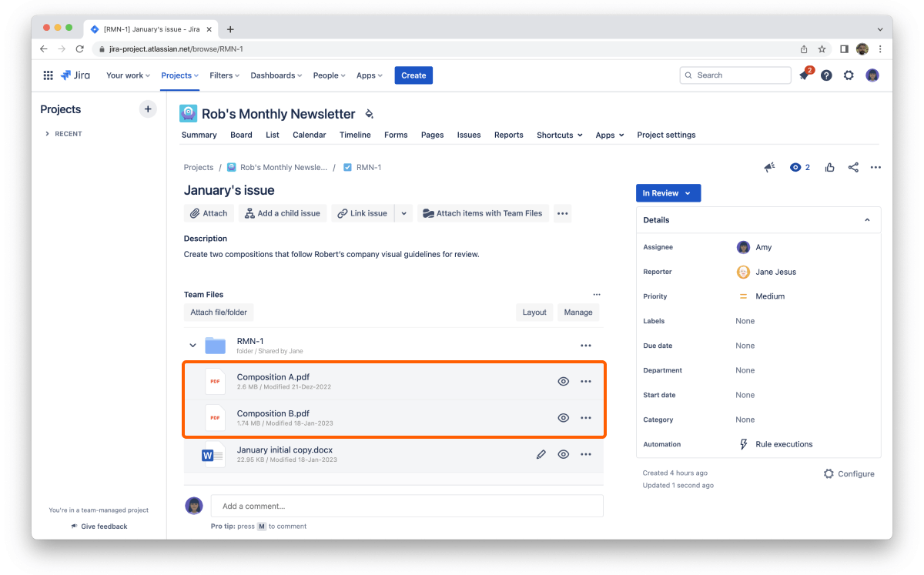Click the Attach button
924x575 pixels.
209,213
